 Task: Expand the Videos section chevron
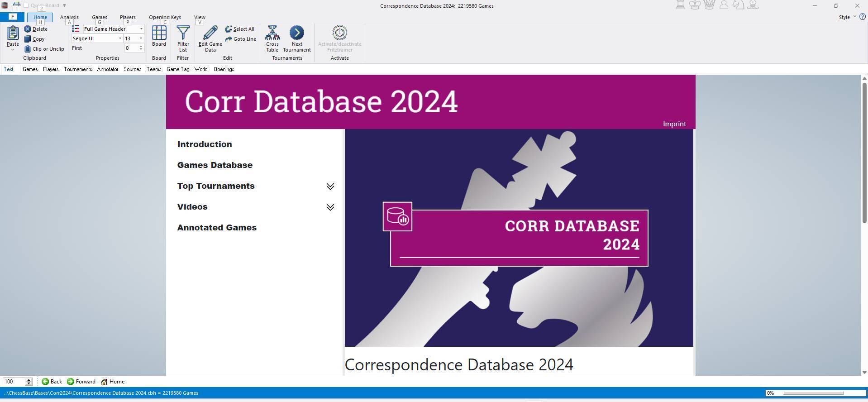330,207
